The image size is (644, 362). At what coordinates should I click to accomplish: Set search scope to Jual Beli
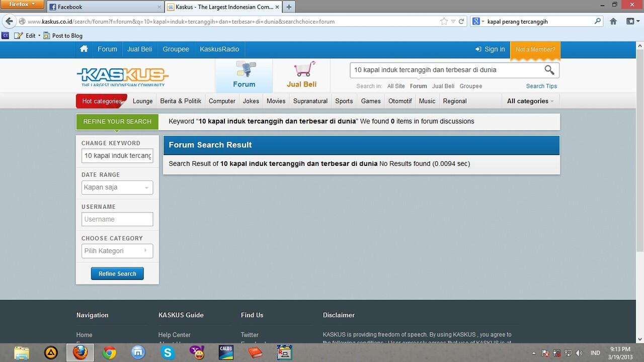click(x=443, y=86)
